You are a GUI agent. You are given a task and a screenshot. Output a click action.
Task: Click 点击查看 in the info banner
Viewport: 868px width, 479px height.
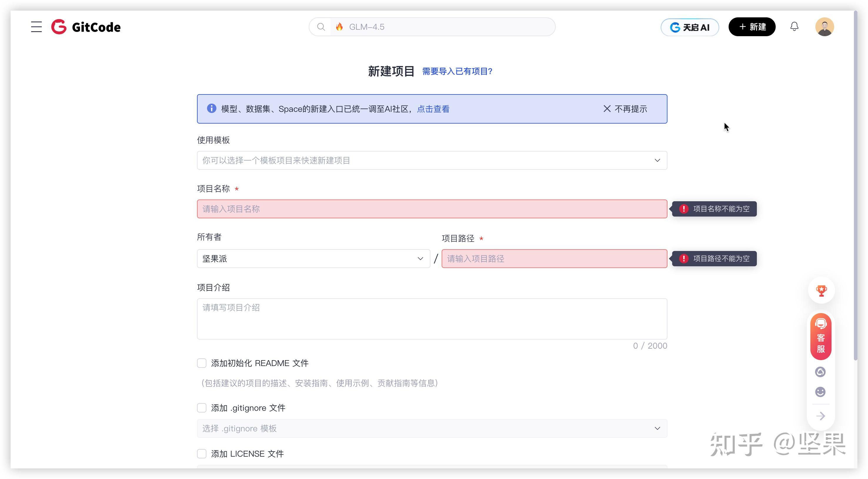point(433,109)
